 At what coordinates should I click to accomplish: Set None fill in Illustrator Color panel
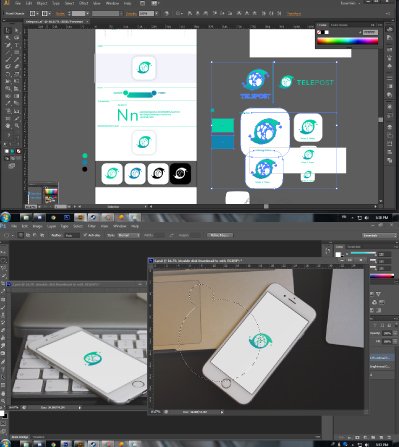[x=319, y=32]
